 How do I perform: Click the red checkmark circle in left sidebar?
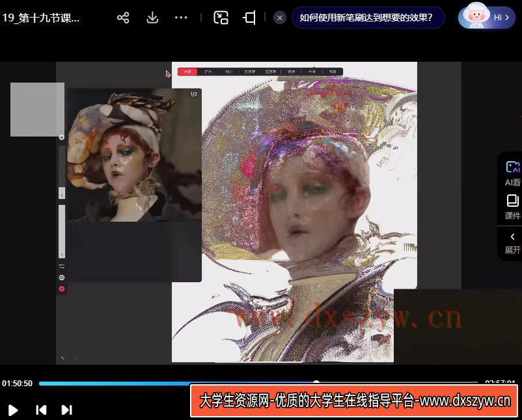pos(62,289)
